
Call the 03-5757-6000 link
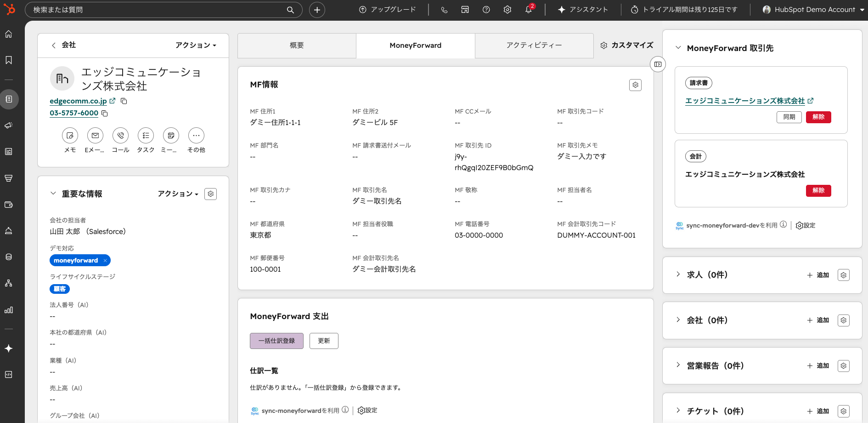(x=74, y=113)
